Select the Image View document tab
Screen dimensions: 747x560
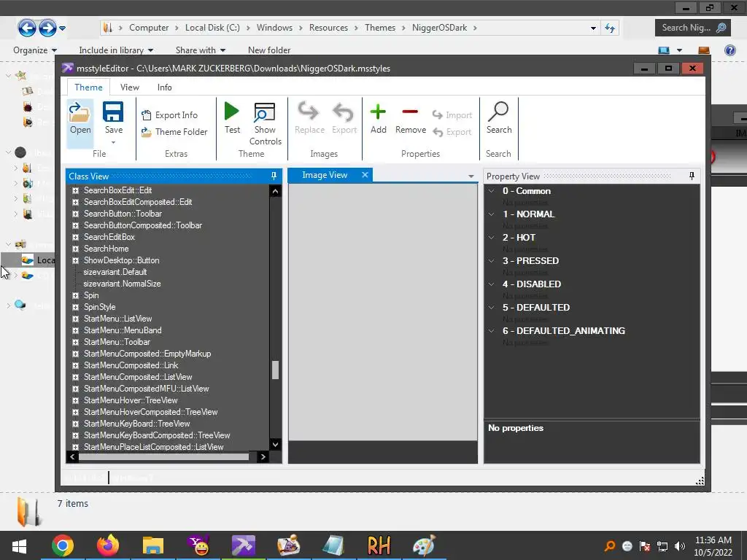325,175
